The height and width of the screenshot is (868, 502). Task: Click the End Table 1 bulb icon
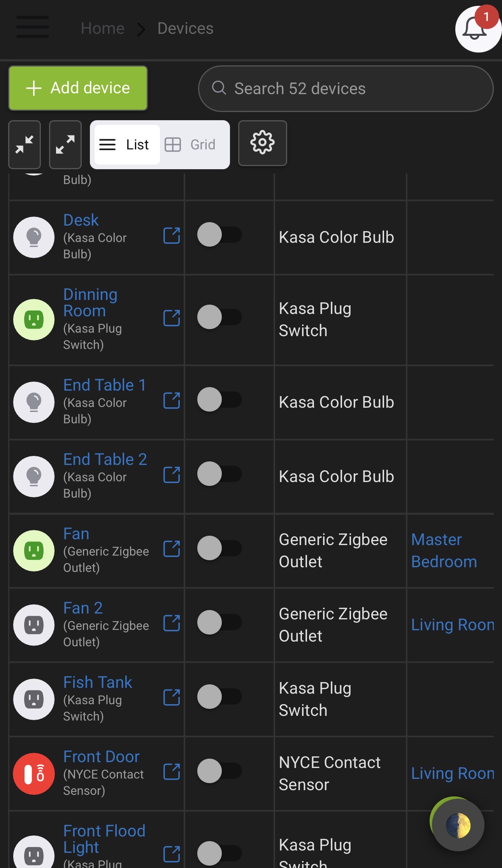(x=34, y=402)
